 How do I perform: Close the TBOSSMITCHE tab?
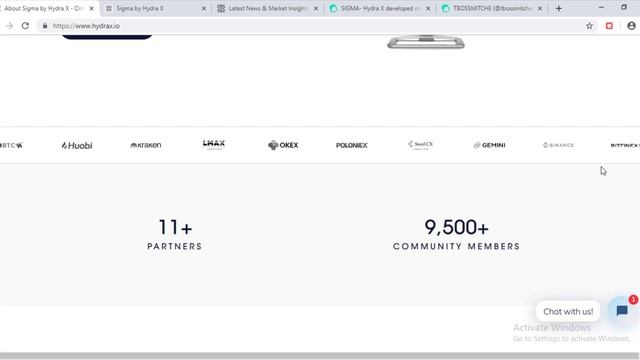[x=540, y=8]
